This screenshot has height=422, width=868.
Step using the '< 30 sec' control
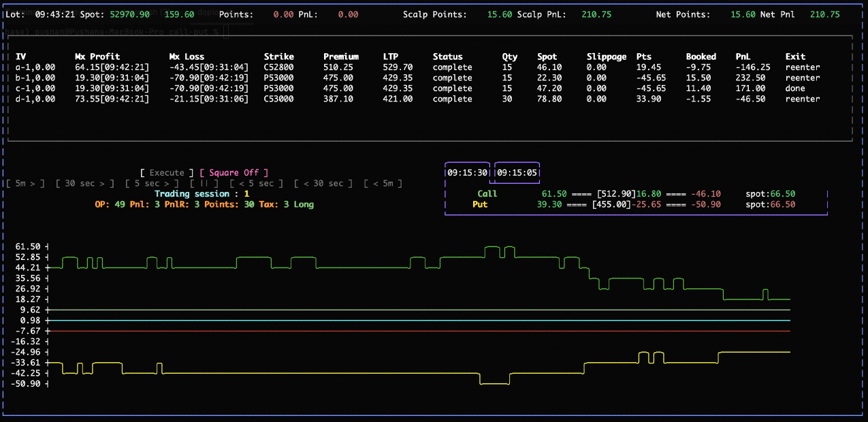pyautogui.click(x=323, y=183)
